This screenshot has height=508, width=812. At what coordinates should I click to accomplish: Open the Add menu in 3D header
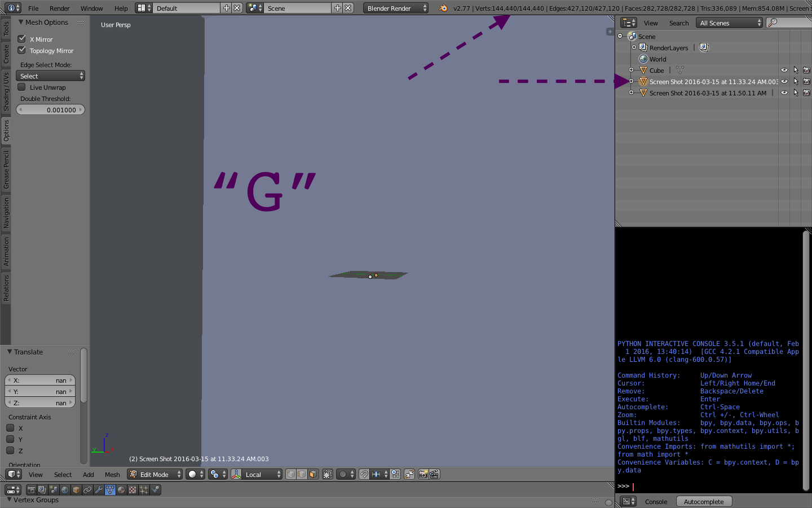point(89,475)
